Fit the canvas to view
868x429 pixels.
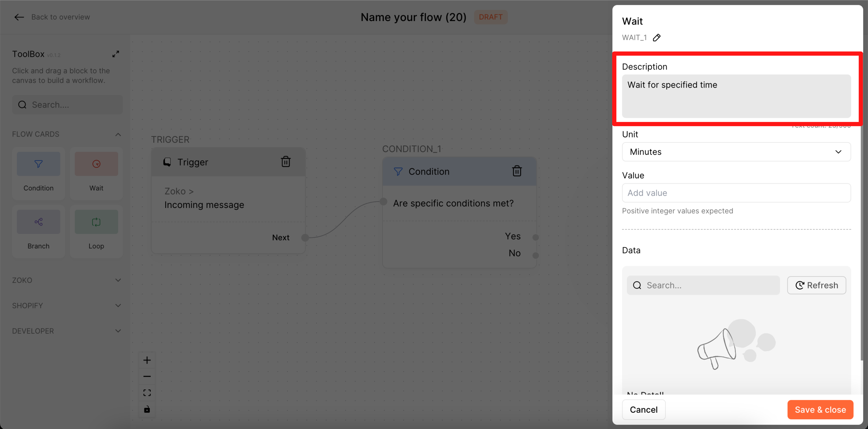coord(147,393)
